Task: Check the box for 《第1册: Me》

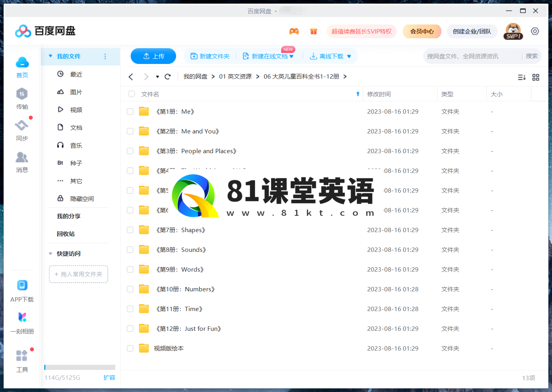Action: coord(130,112)
